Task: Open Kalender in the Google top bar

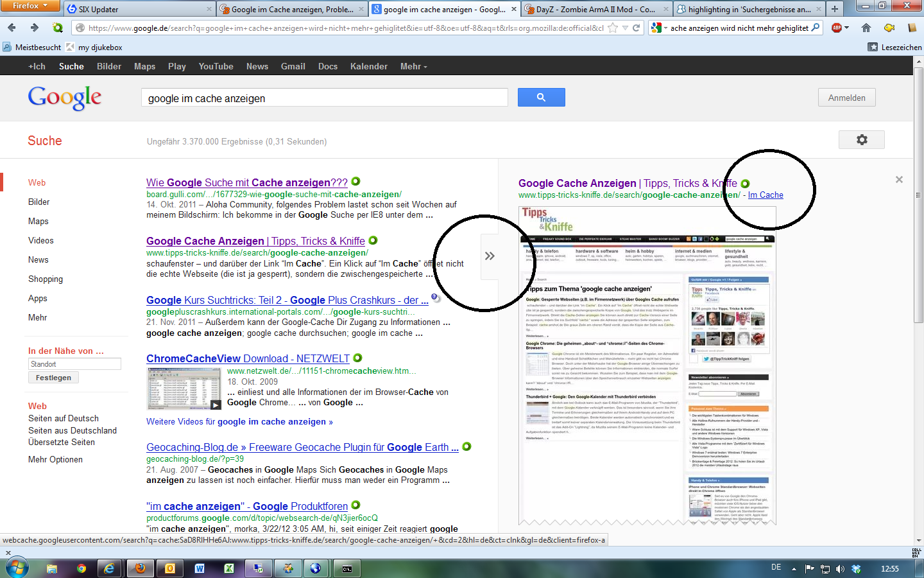Action: click(369, 66)
